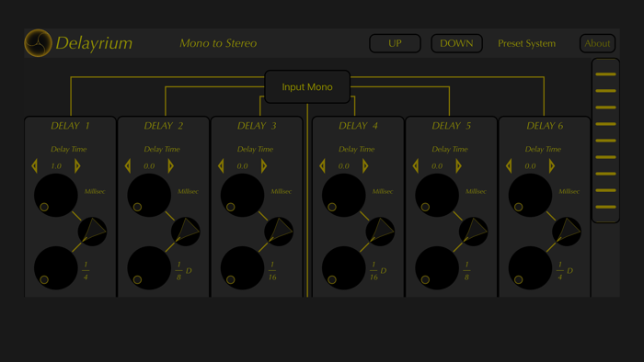Click the vertical scroll strip at right
644x362 pixels.
pyautogui.click(x=605, y=141)
